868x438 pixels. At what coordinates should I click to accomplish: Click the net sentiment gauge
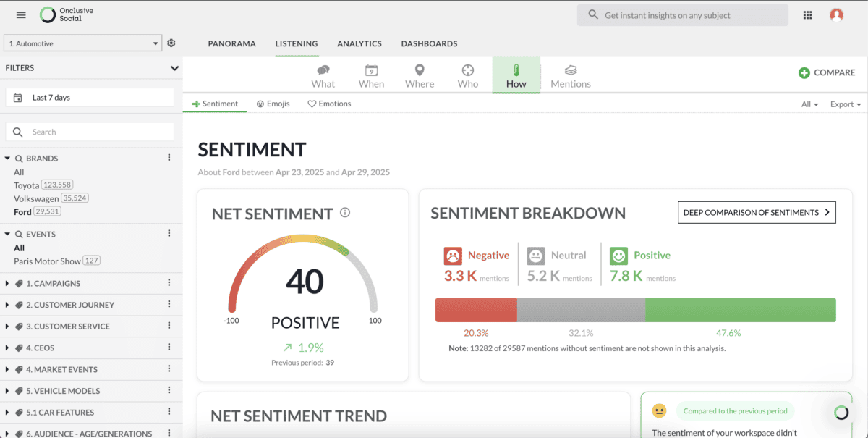click(303, 273)
